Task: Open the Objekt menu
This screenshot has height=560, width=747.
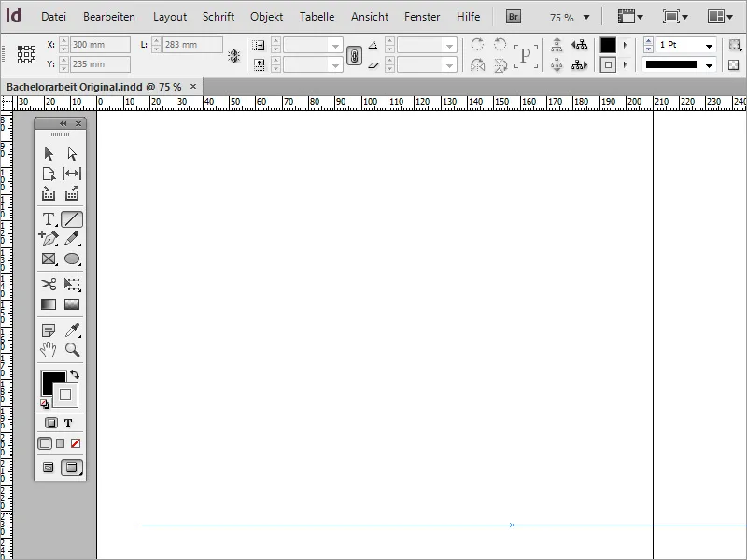Action: pyautogui.click(x=266, y=17)
